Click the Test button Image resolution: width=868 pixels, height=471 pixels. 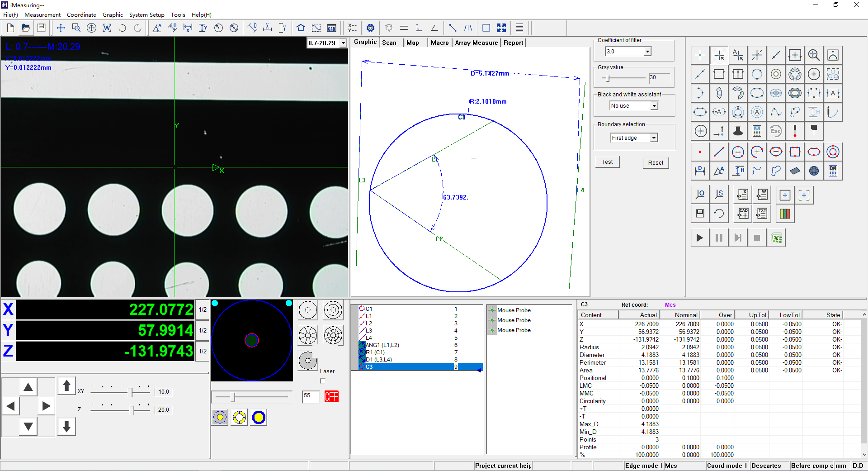click(607, 162)
